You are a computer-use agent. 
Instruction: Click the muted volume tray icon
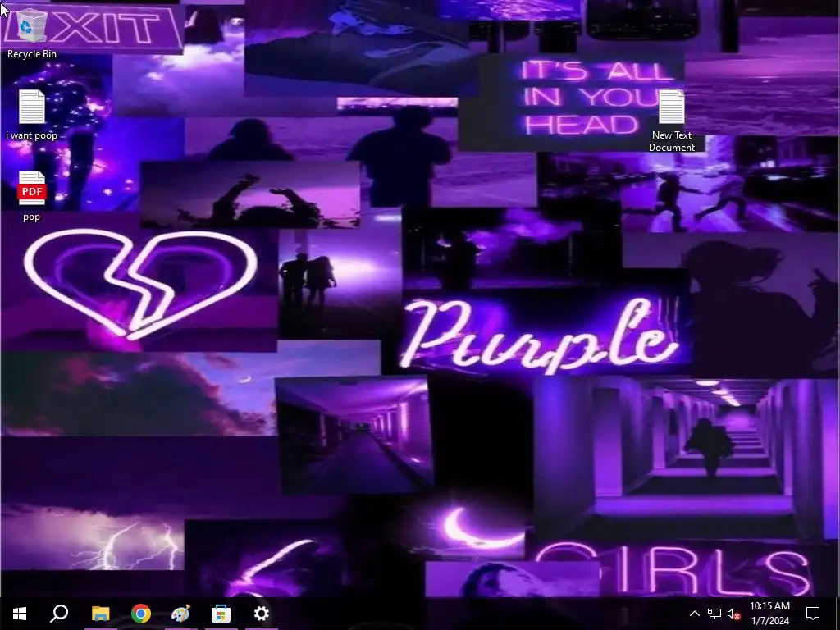click(734, 614)
